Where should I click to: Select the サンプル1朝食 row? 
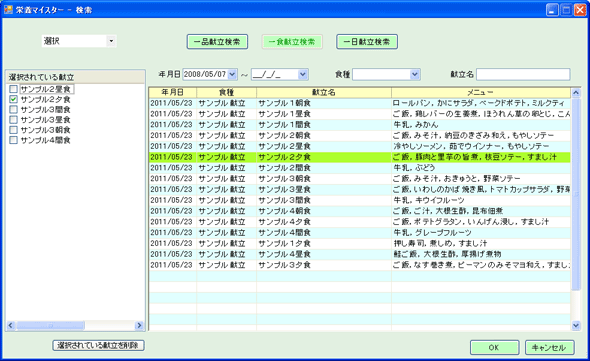(360, 103)
